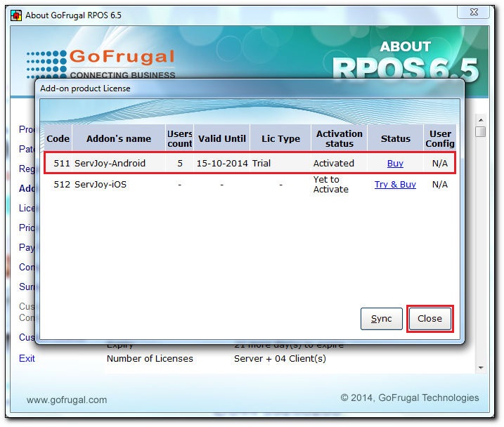The height and width of the screenshot is (427, 504).
Task: Click the User Config column header
Action: [x=440, y=138]
